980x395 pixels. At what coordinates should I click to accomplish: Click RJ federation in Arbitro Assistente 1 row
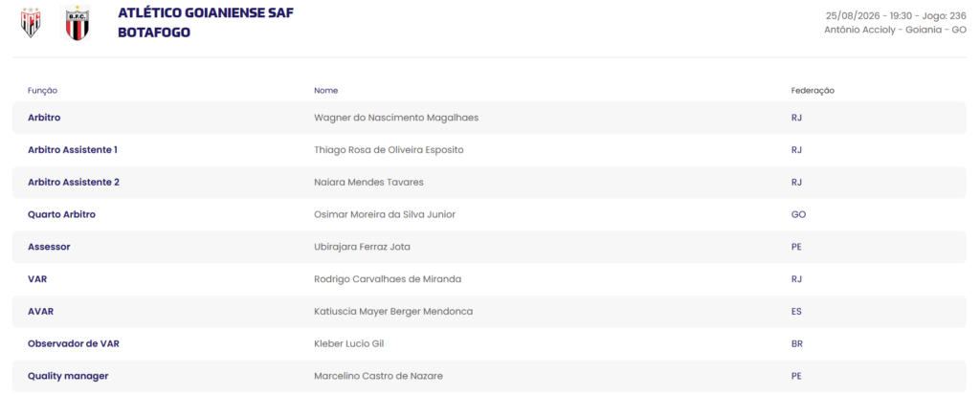coord(796,150)
